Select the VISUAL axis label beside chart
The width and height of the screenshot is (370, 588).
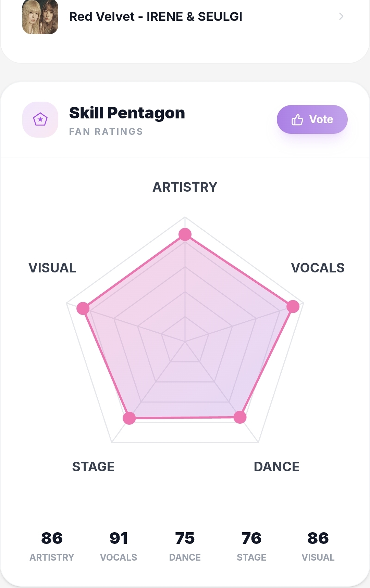52,268
